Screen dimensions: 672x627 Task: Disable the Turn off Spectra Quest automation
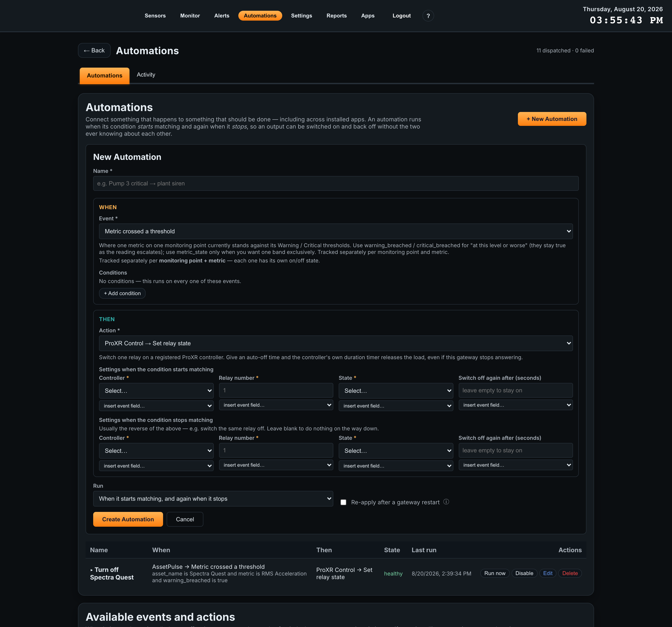(x=524, y=573)
